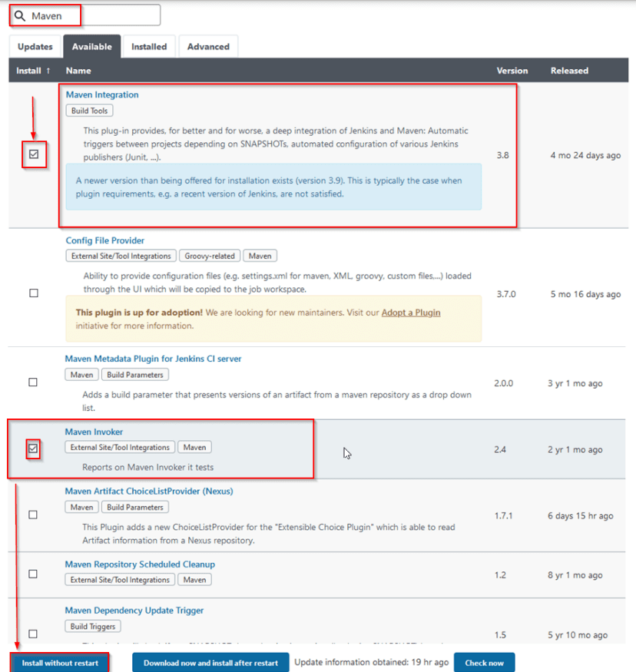Open the Installed tab

(149, 47)
